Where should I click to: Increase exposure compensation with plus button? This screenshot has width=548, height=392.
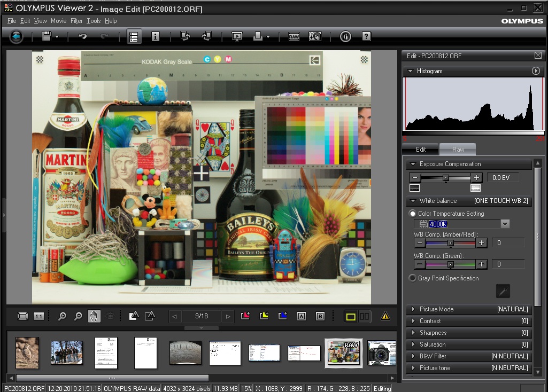(x=476, y=178)
